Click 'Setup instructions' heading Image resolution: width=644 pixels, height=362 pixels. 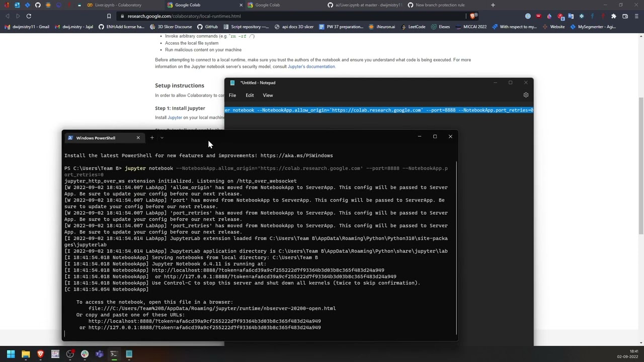(x=180, y=85)
